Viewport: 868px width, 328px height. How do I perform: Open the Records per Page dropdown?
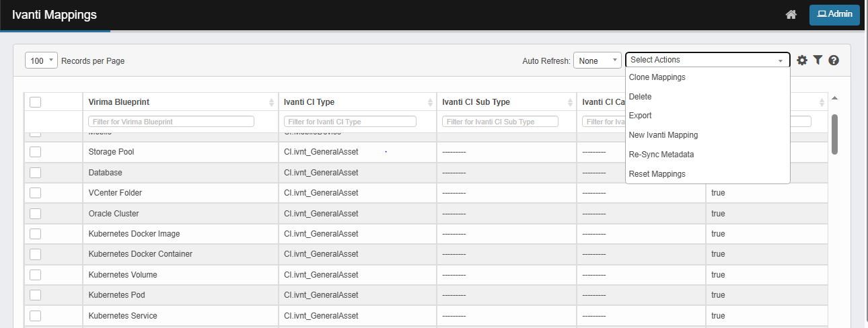(42, 60)
